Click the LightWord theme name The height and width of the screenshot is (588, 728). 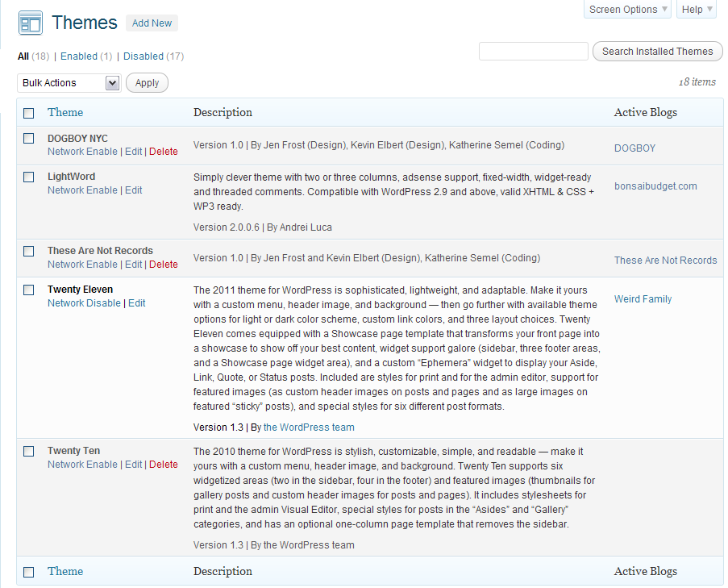click(71, 177)
